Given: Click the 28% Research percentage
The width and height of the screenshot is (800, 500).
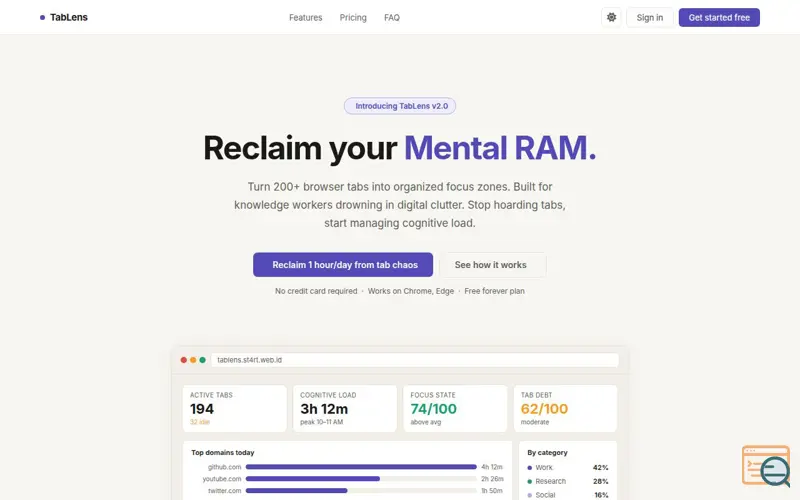Looking at the screenshot, I should 601,481.
